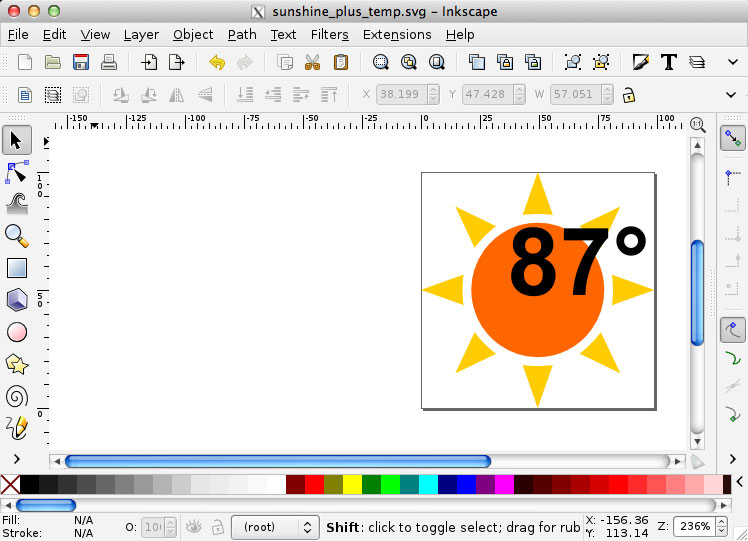The width and height of the screenshot is (748, 541).
Task: Open a file with folder icon
Action: [x=52, y=62]
